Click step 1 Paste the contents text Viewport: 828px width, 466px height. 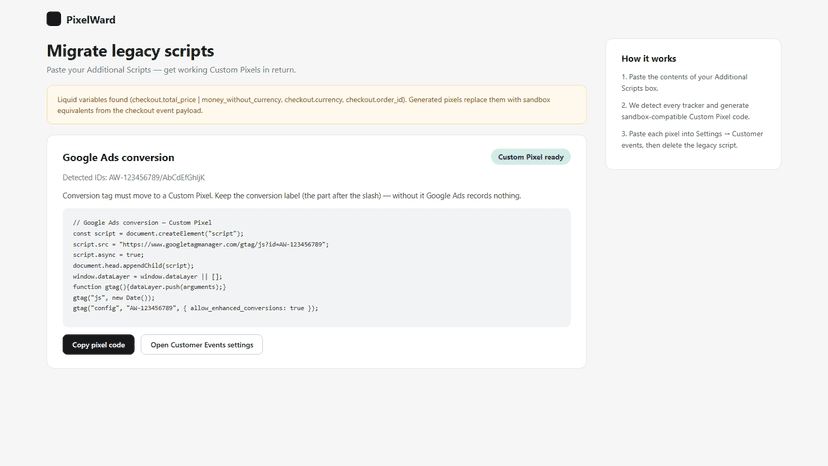pos(684,82)
